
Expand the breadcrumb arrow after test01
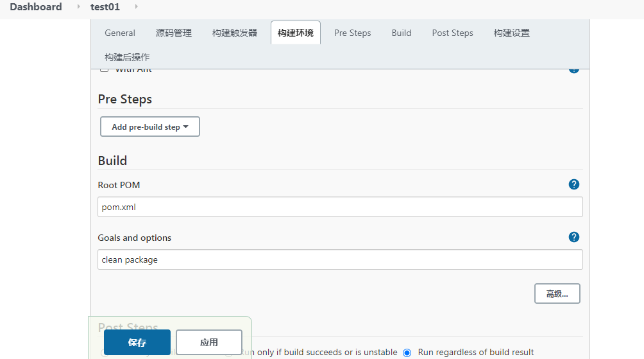[x=137, y=6]
